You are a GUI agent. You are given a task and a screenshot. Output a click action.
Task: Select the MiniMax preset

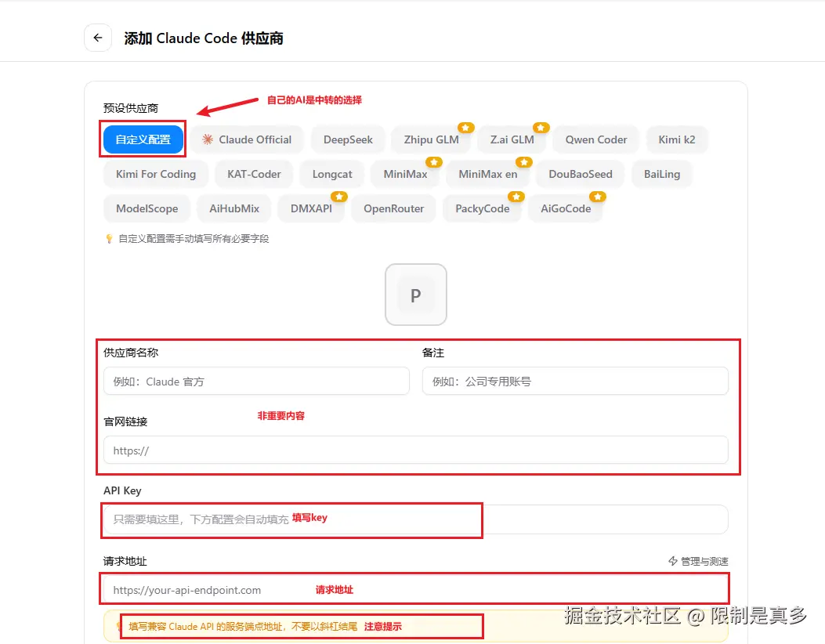pyautogui.click(x=405, y=174)
